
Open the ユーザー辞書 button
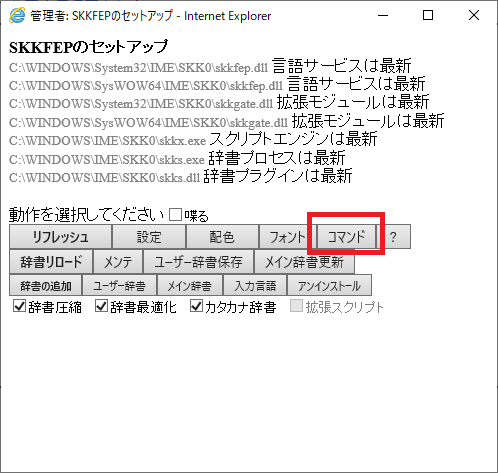119,285
